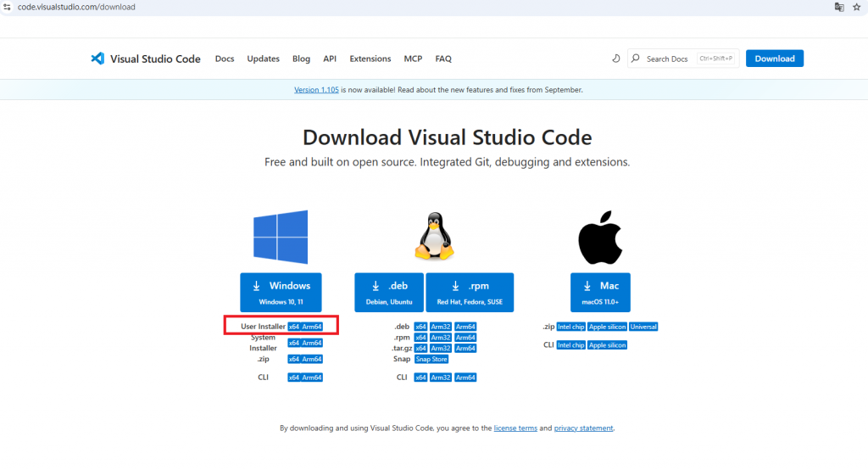The height and width of the screenshot is (470, 868).
Task: Download the .deb Debian, Ubuntu package
Action: pyautogui.click(x=389, y=292)
